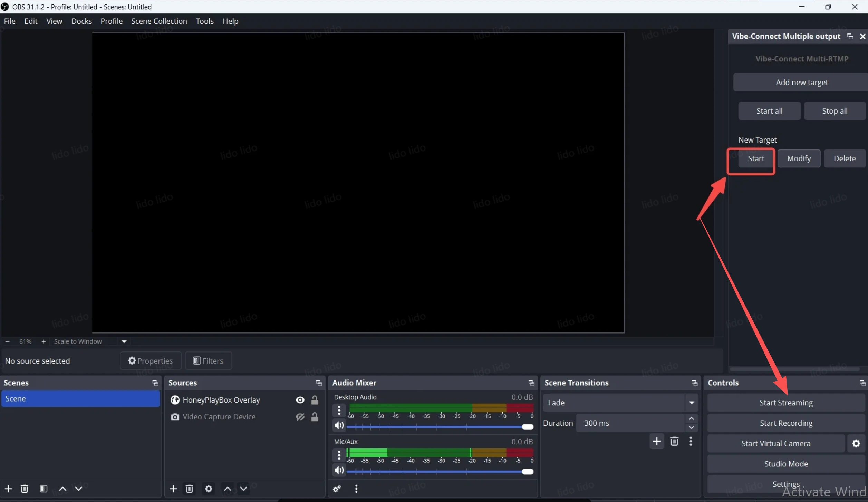Click Add new target button

coord(801,82)
